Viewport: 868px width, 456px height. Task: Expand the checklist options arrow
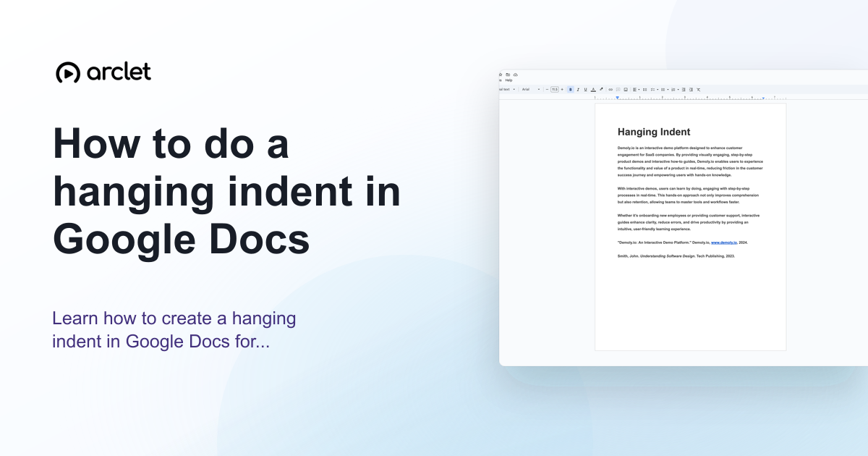[658, 89]
